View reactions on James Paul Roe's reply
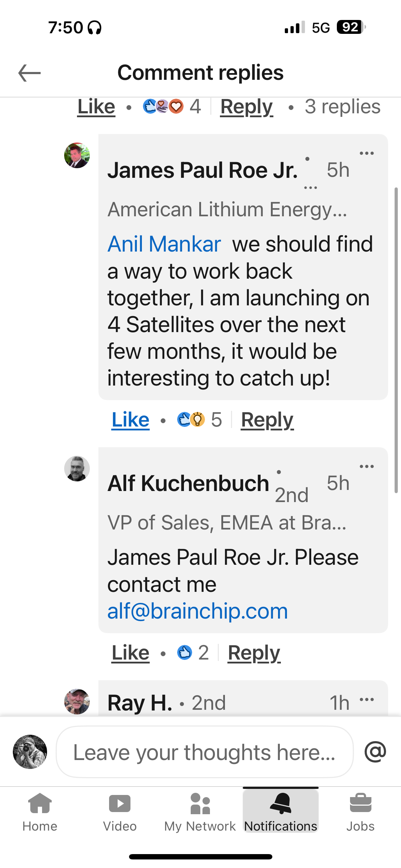 tap(200, 419)
